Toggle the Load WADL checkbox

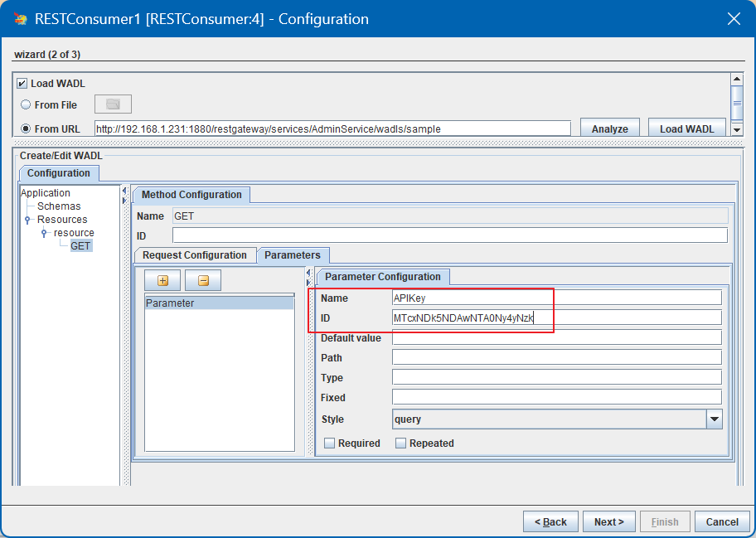[x=22, y=84]
